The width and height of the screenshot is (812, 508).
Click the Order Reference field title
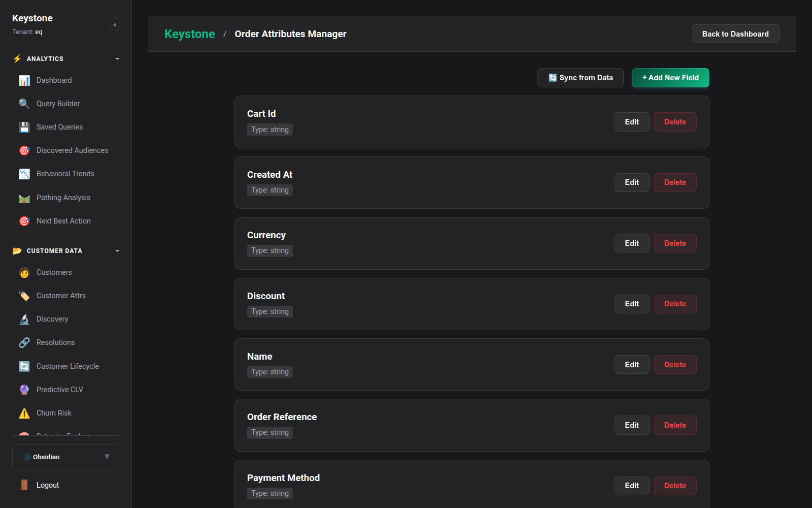click(x=282, y=417)
